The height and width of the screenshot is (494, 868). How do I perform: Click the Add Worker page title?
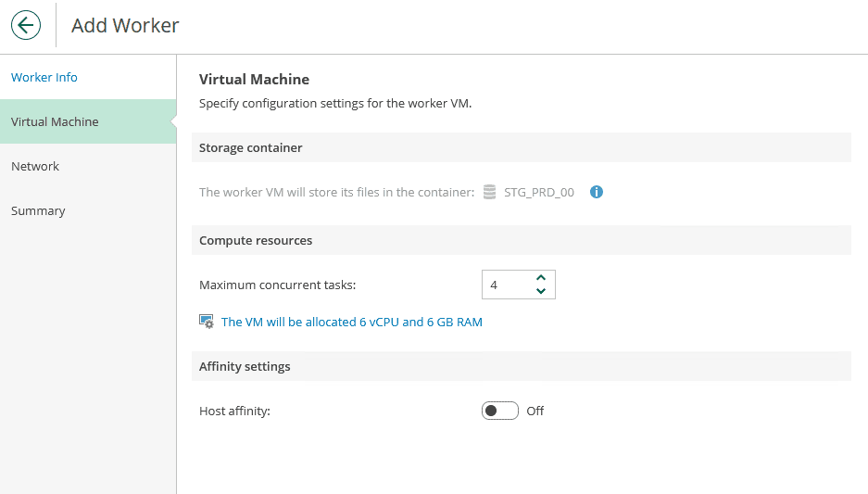coord(125,26)
